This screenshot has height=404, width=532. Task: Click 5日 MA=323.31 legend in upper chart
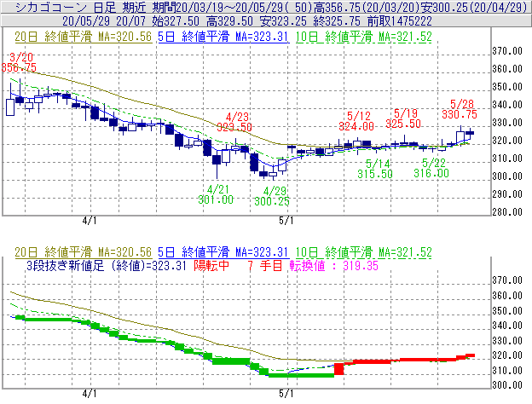coord(223,37)
